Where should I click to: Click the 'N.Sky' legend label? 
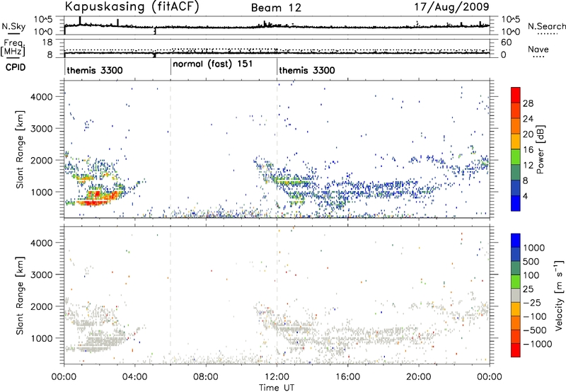click(x=13, y=26)
